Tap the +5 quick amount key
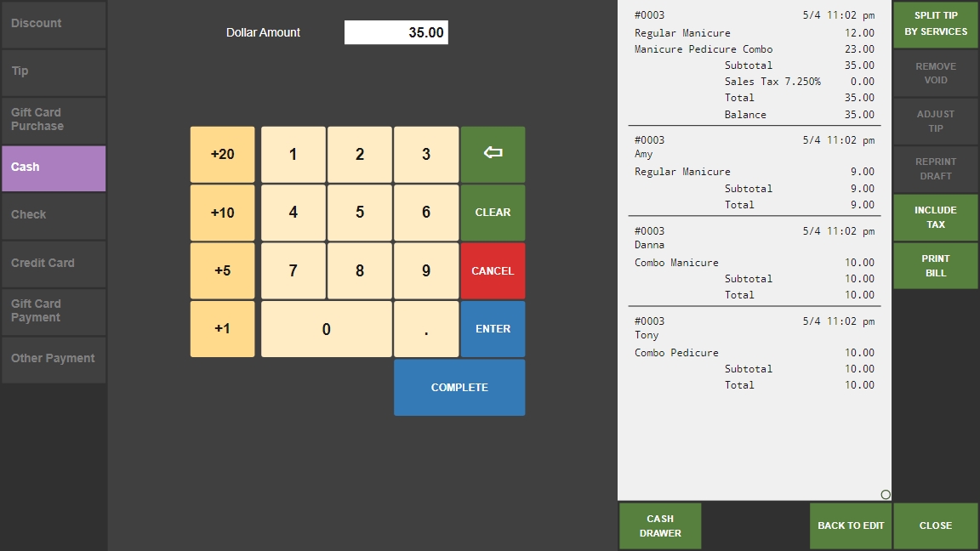This screenshot has height=551, width=980. coord(222,271)
